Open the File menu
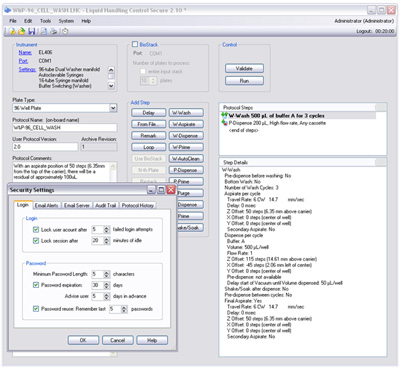Viewport: 400px width, 370px height. (x=13, y=21)
